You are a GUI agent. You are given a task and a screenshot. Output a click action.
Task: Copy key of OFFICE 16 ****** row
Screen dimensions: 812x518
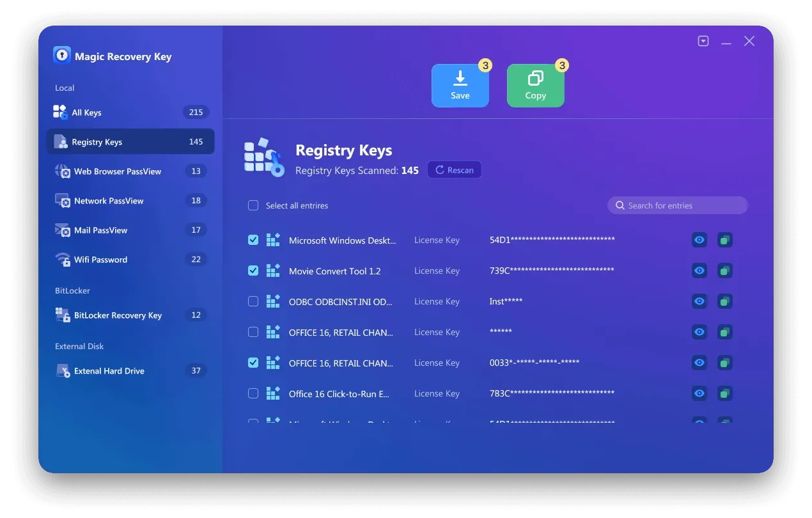[x=724, y=332]
